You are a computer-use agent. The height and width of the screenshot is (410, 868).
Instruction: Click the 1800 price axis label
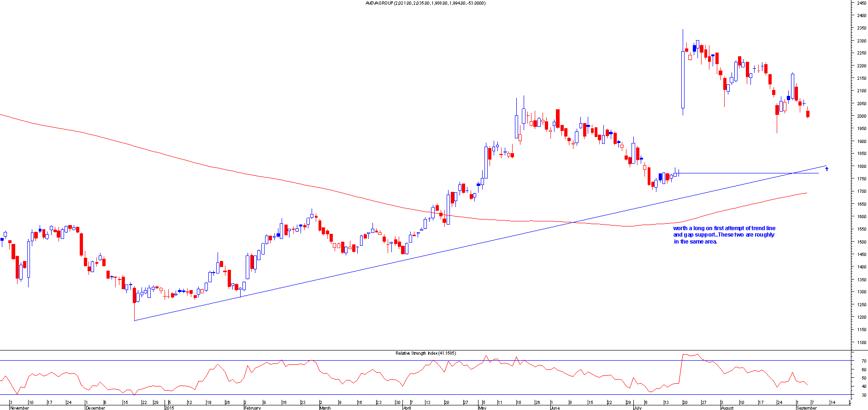point(861,166)
